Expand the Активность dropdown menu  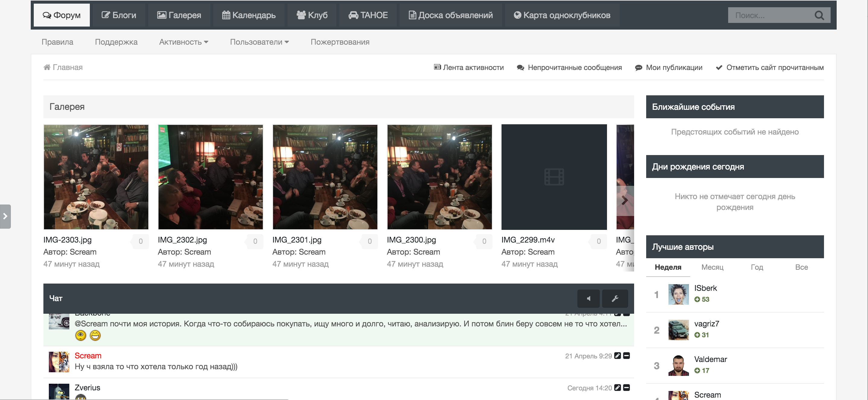point(184,42)
